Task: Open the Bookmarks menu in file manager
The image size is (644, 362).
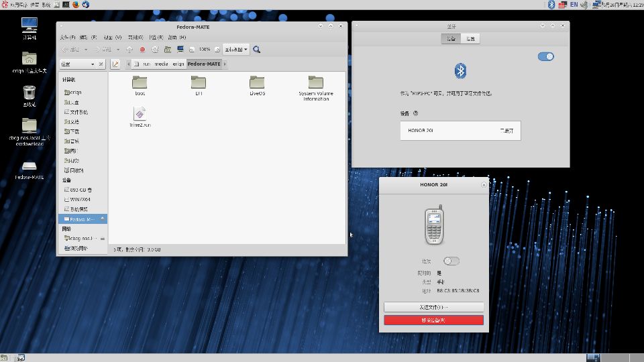Action: pos(156,38)
